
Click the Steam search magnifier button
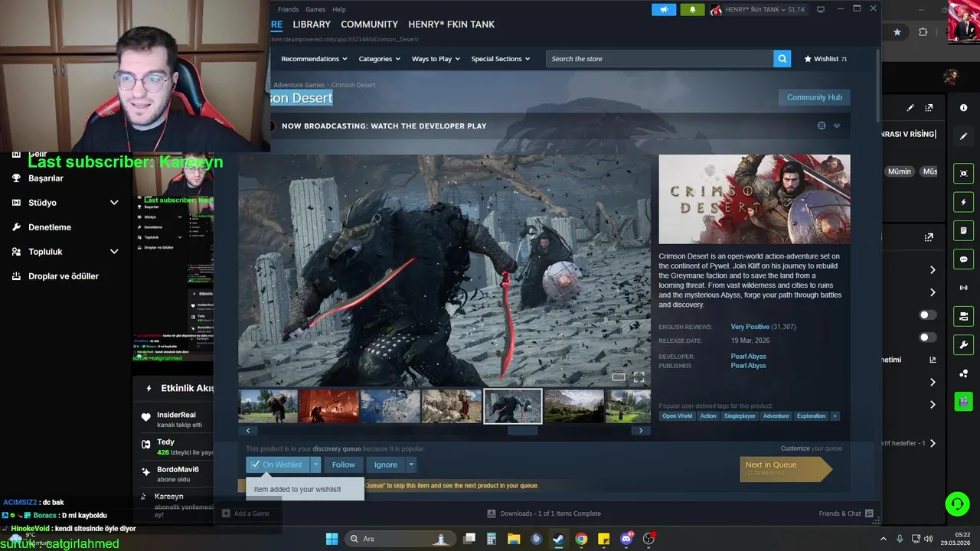(x=782, y=59)
